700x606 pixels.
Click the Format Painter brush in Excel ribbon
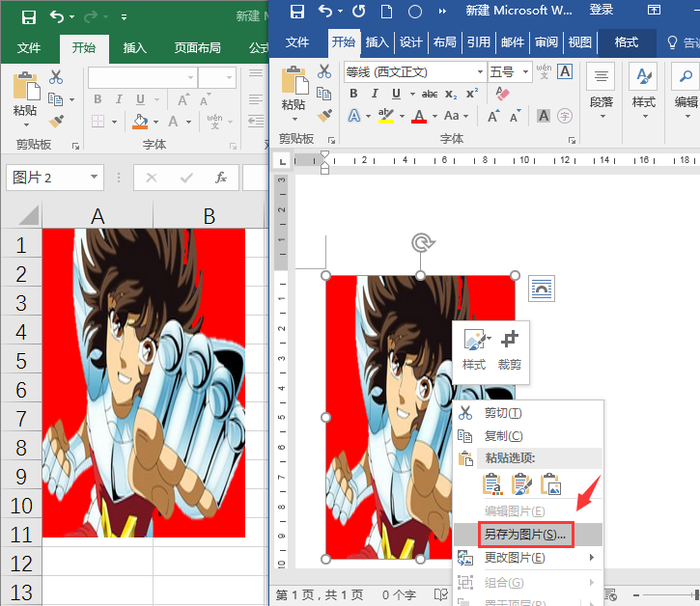tap(56, 121)
